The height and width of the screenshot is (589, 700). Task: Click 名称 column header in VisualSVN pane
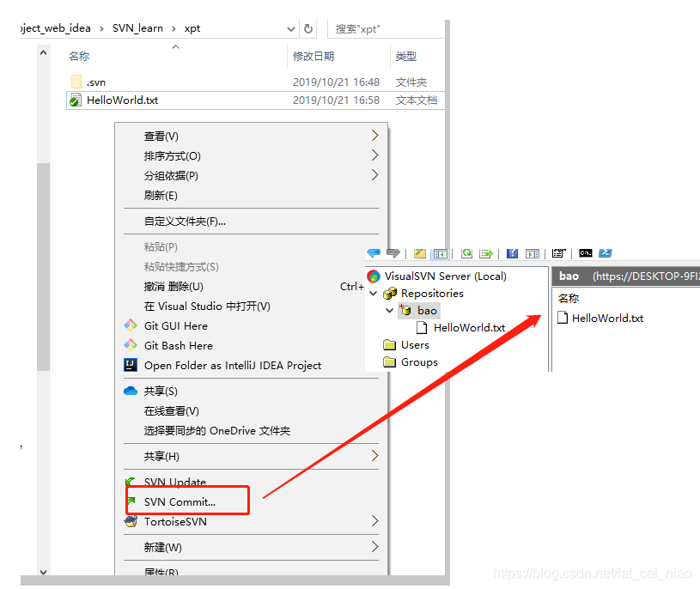pyautogui.click(x=569, y=298)
